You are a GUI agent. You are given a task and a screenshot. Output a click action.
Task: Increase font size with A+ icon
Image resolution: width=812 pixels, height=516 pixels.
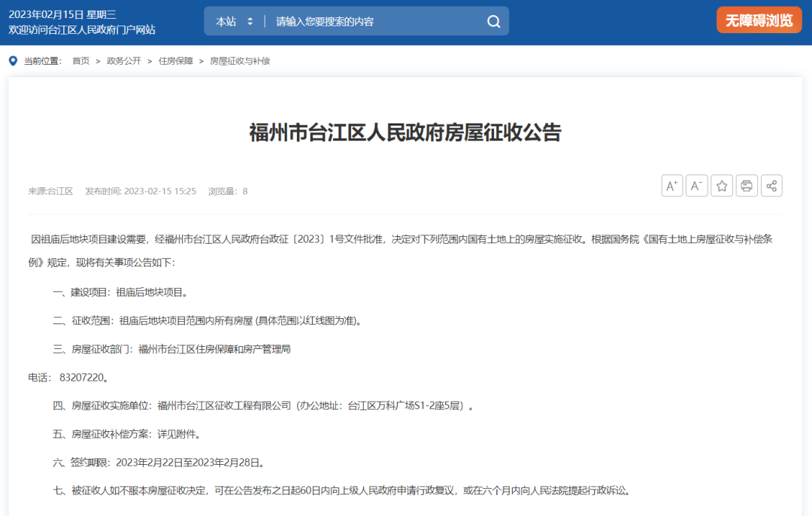(671, 186)
